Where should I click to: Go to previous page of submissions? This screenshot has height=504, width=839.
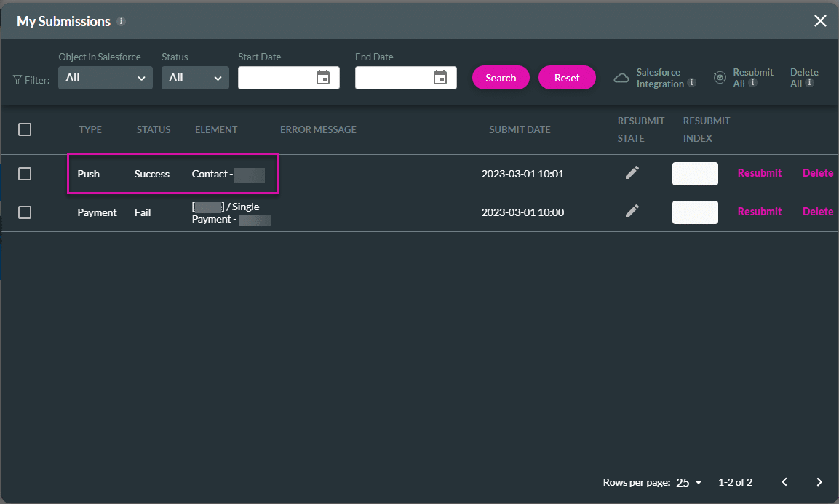[784, 482]
